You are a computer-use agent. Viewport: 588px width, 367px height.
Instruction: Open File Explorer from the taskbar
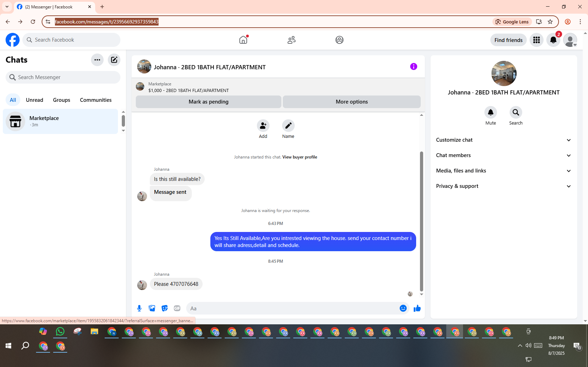pos(94,331)
